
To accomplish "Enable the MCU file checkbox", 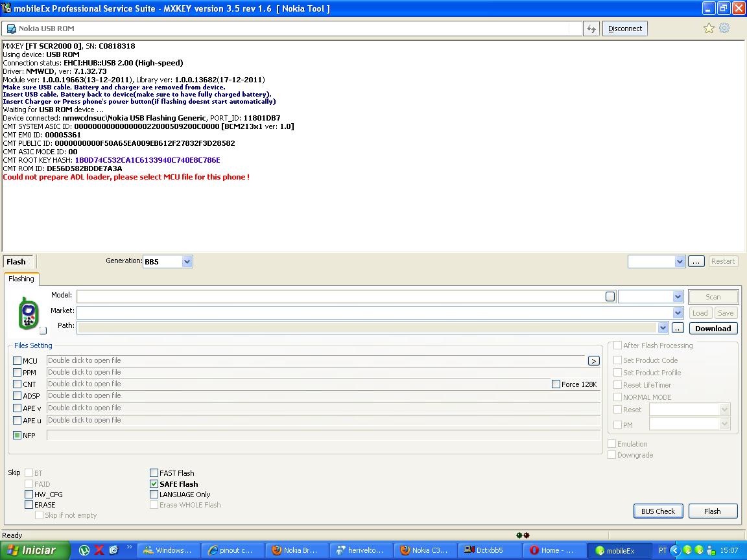I will (17, 361).
